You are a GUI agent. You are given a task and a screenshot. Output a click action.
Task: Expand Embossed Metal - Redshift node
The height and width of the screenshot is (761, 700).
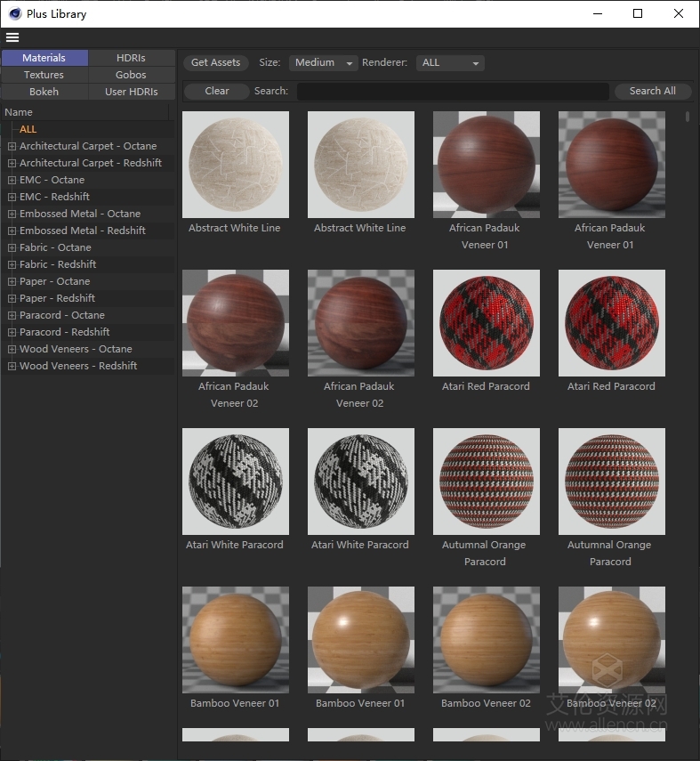(x=12, y=231)
